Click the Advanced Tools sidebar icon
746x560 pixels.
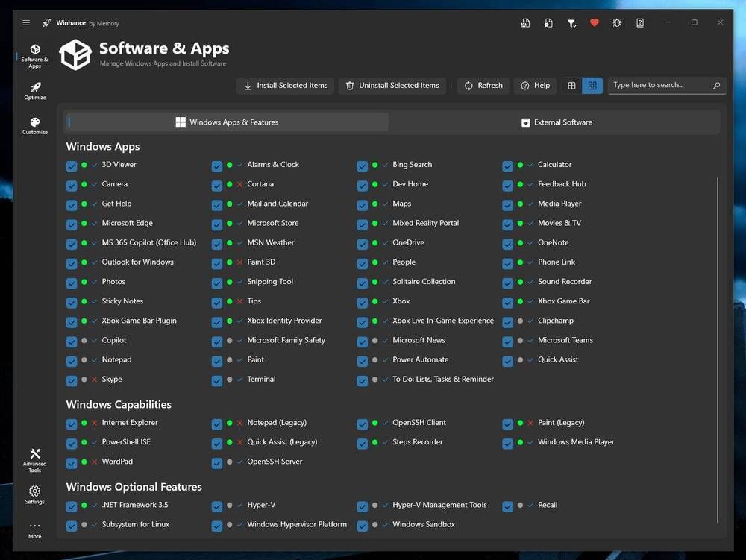[34, 459]
